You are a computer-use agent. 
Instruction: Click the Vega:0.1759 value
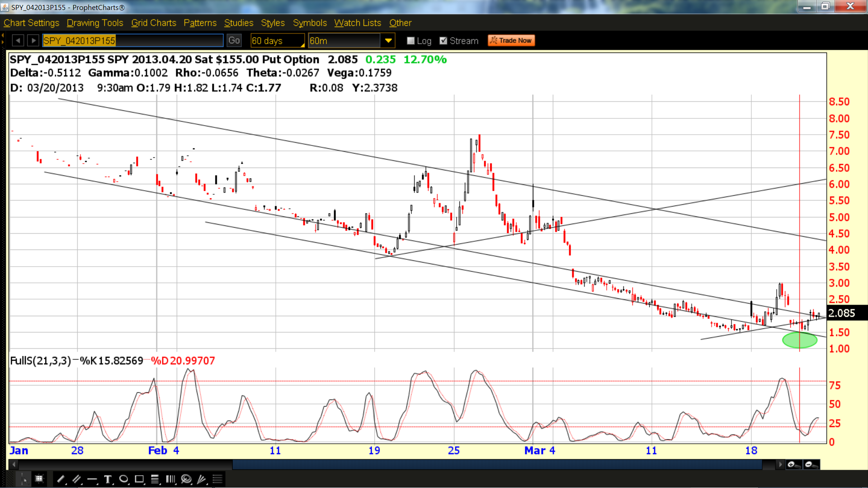point(359,73)
